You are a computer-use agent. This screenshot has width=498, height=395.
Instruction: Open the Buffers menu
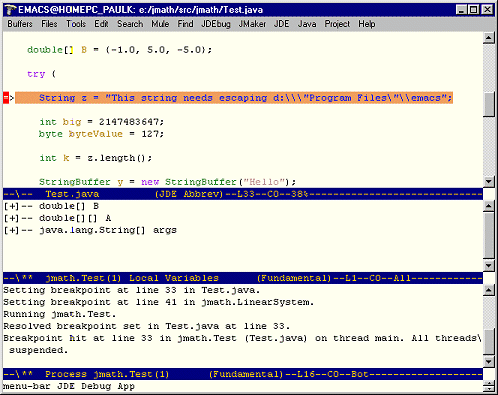pos(20,24)
